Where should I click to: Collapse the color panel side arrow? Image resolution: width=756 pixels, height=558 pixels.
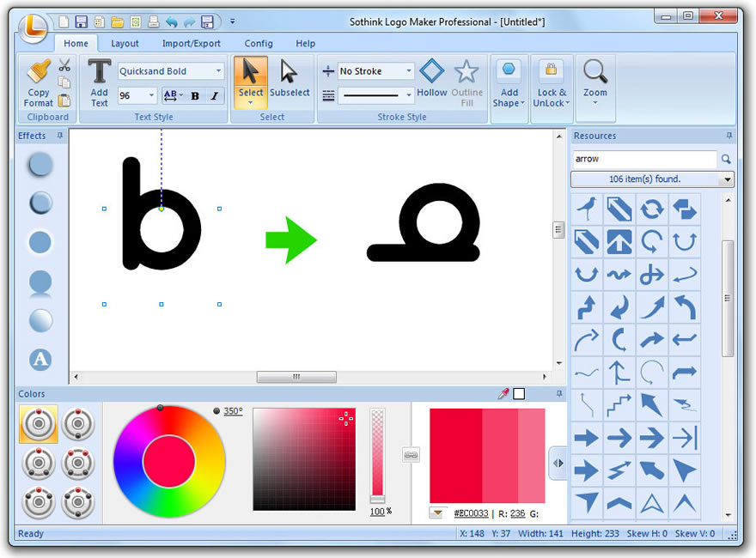pyautogui.click(x=558, y=463)
